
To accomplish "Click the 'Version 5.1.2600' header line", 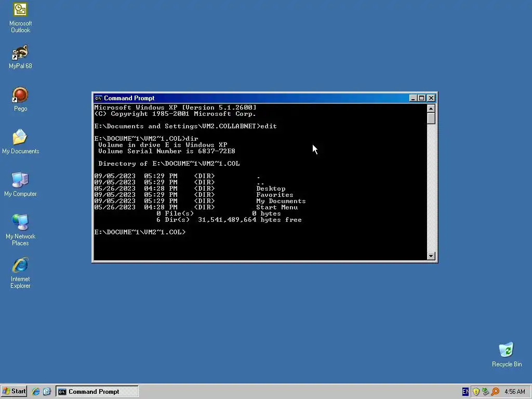I will click(176, 108).
